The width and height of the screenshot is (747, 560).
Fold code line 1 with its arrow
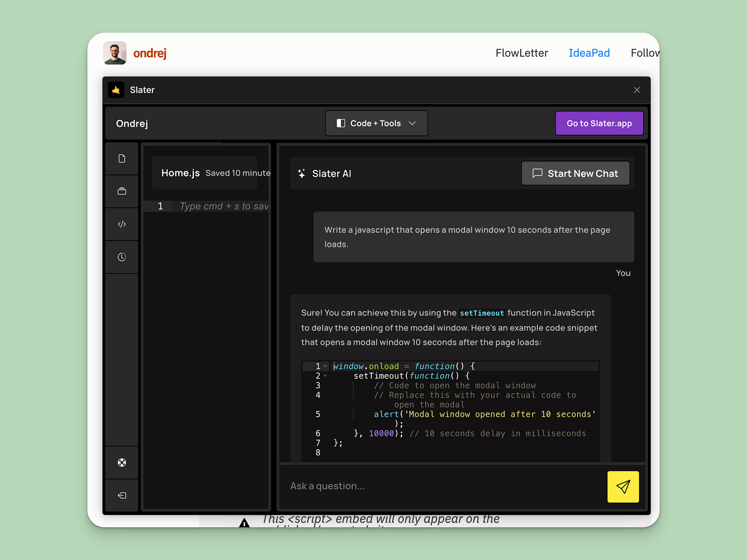[x=325, y=366]
